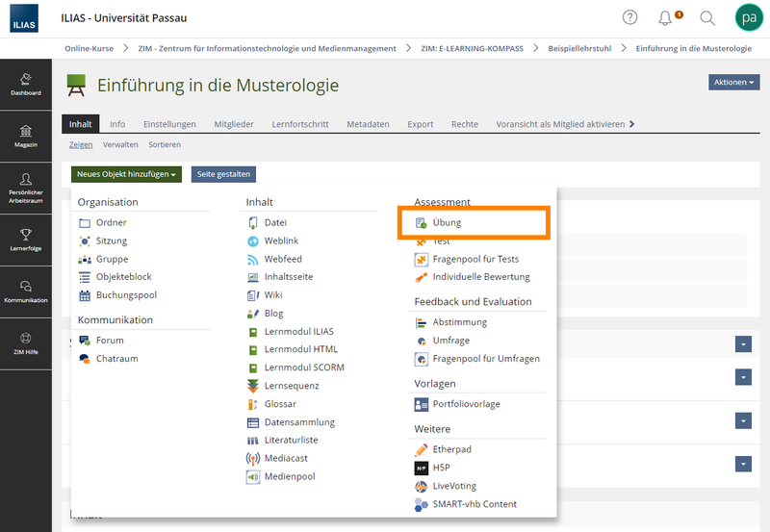
Task: Select Ordner from the Organisation list
Action: click(x=111, y=222)
